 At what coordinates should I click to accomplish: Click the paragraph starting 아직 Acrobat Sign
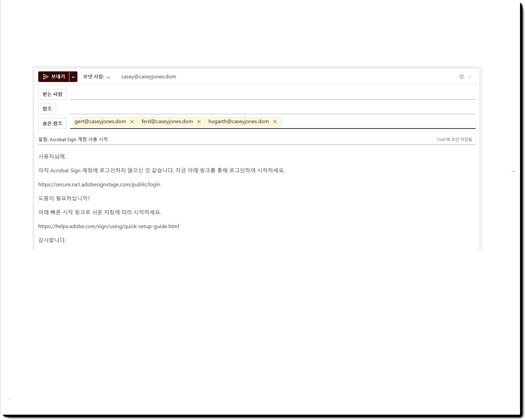pos(161,170)
